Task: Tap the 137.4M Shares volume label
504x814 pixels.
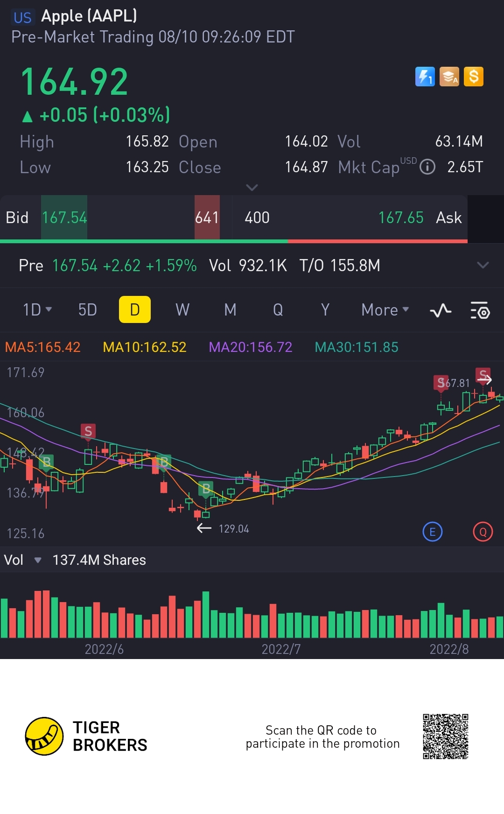Action: click(99, 560)
